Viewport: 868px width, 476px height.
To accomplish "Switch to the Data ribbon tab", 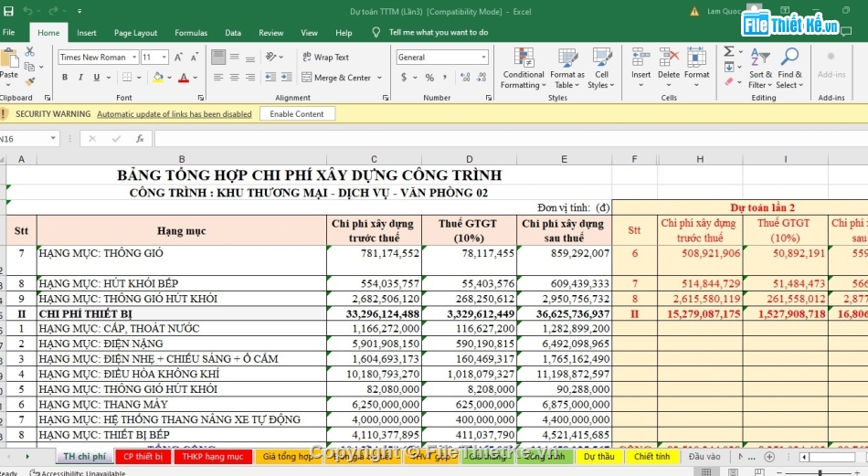I will 233,33.
